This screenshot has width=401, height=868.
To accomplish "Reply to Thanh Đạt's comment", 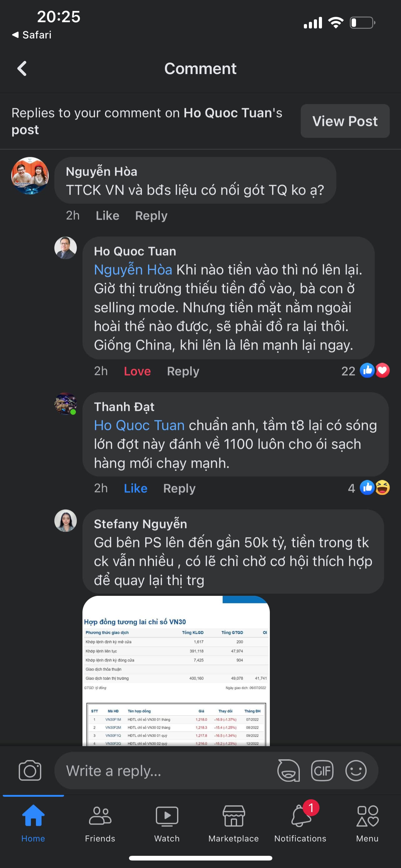I will tap(179, 488).
